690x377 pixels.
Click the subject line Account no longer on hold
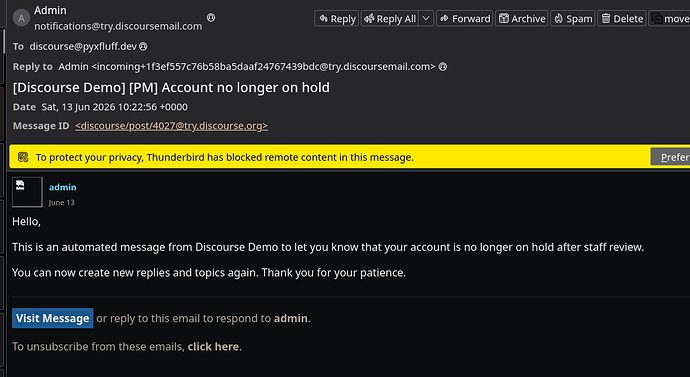tap(171, 88)
